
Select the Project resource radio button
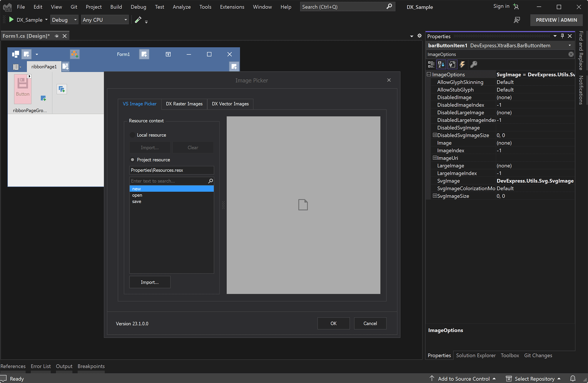[132, 159]
